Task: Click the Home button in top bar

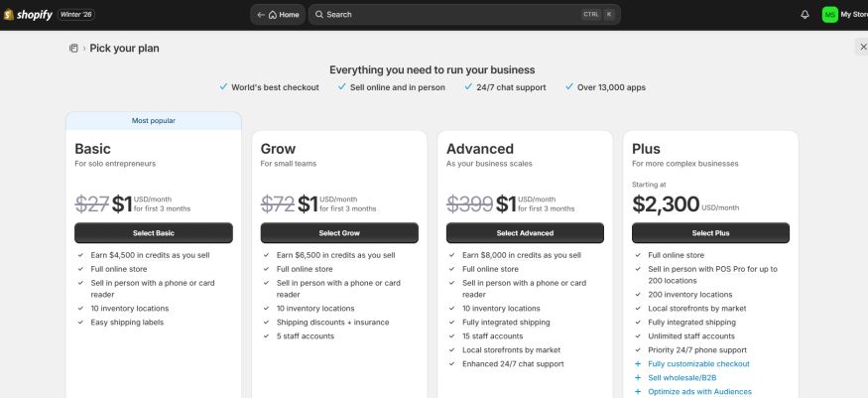Action: click(278, 15)
